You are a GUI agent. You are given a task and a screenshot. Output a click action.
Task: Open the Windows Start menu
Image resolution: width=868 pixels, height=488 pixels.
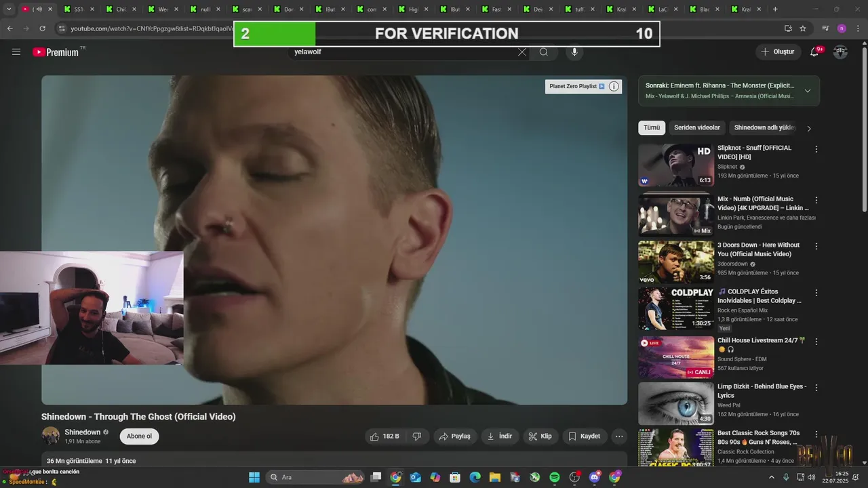(x=254, y=477)
